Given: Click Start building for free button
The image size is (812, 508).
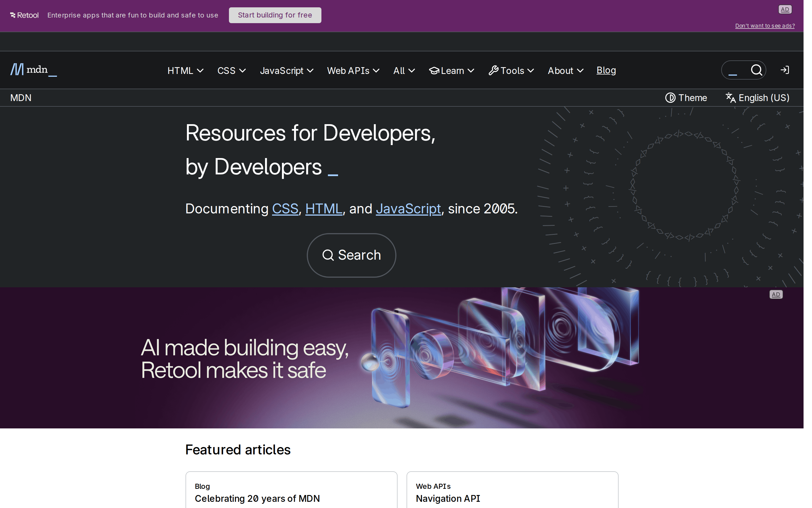Looking at the screenshot, I should point(275,15).
